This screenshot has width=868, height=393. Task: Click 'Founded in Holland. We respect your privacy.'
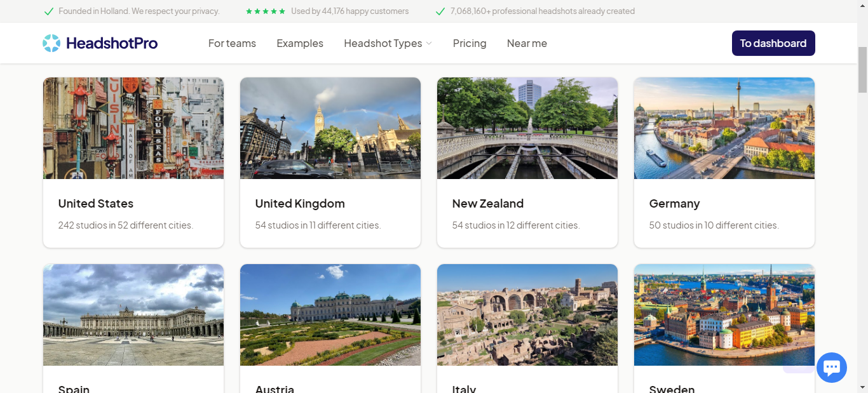click(x=139, y=11)
